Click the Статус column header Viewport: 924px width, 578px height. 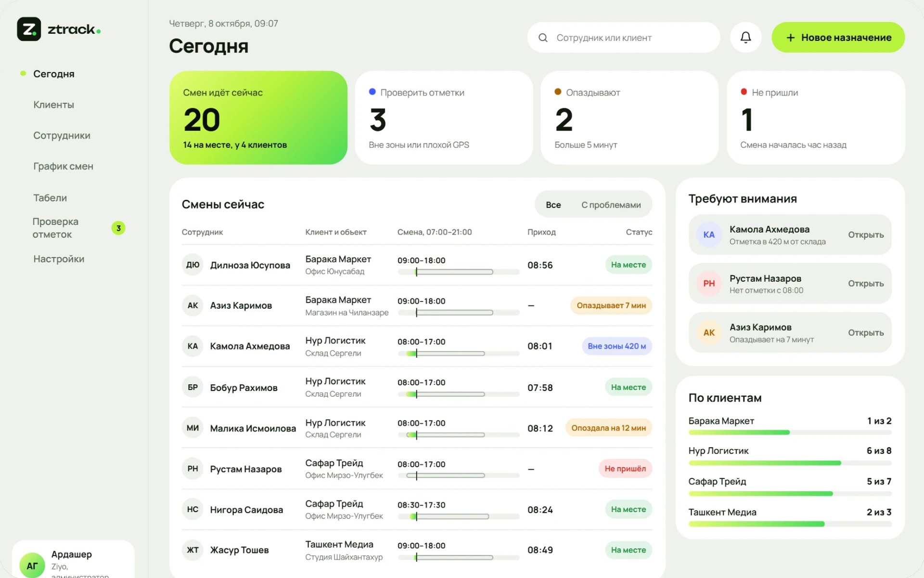(639, 232)
